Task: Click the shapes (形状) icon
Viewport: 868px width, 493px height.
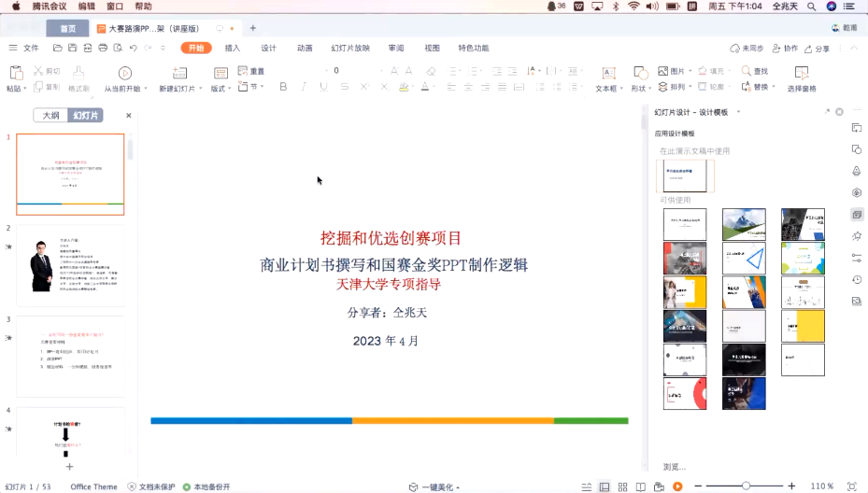Action: point(640,73)
